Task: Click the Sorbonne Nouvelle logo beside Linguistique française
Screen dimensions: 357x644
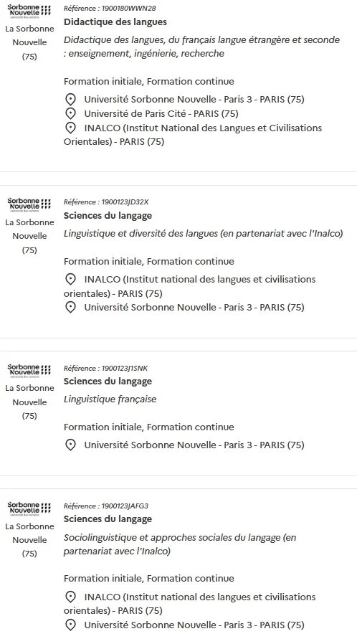Action: (x=29, y=371)
